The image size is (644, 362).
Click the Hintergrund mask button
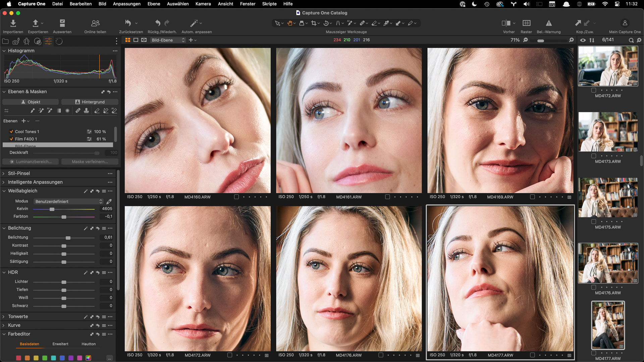[x=90, y=102]
